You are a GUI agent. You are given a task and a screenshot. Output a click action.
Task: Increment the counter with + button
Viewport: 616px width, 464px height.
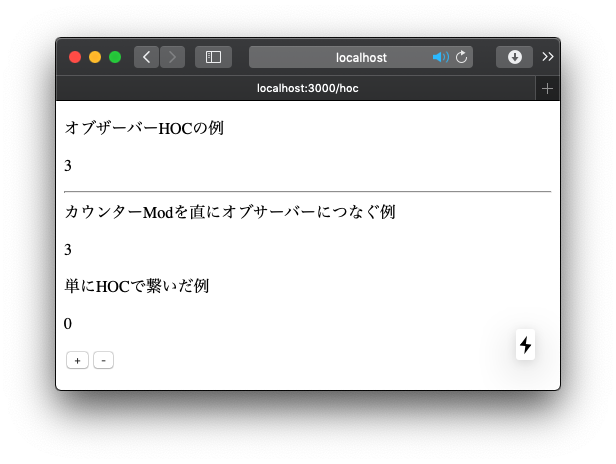point(77,360)
